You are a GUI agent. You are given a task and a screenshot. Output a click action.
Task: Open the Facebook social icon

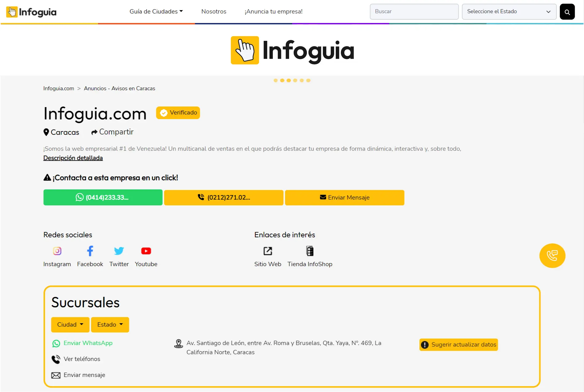coord(90,251)
